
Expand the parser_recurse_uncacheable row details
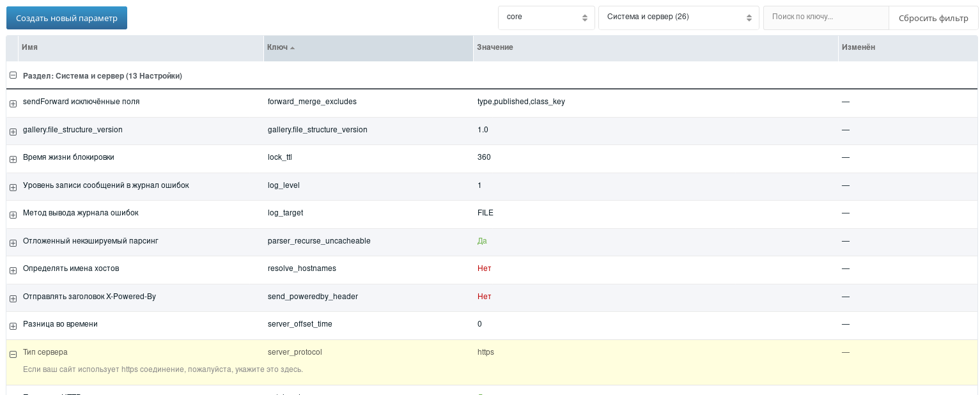(x=13, y=243)
